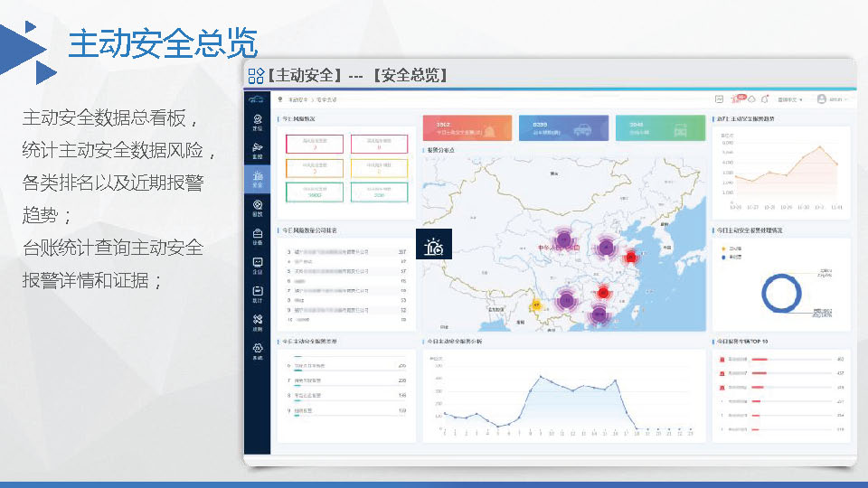Click the first red vehicle icon in TOP 10
Screen dimensions: 868x488
click(x=722, y=360)
